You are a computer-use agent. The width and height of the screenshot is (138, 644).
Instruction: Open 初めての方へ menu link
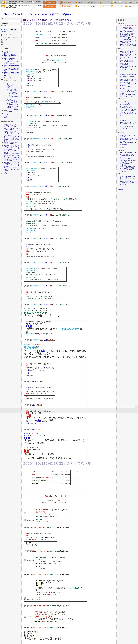point(8,52)
